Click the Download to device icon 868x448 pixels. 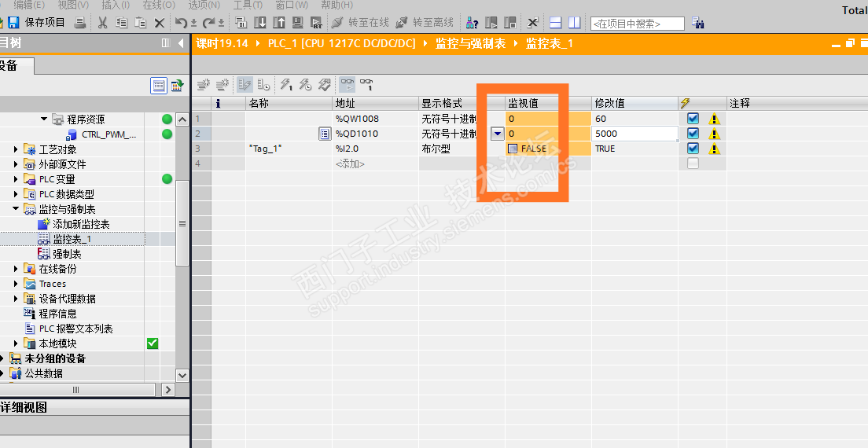click(x=259, y=23)
